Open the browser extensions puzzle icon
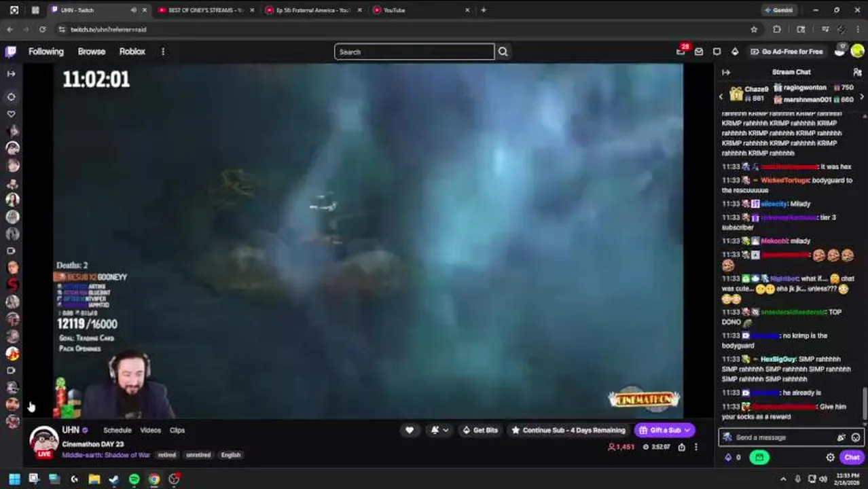868x489 pixels. [x=776, y=29]
